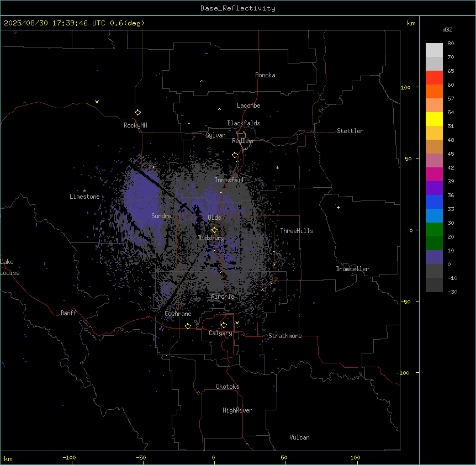Click the Ponoka city label
The width and height of the screenshot is (476, 465).
coord(265,75)
